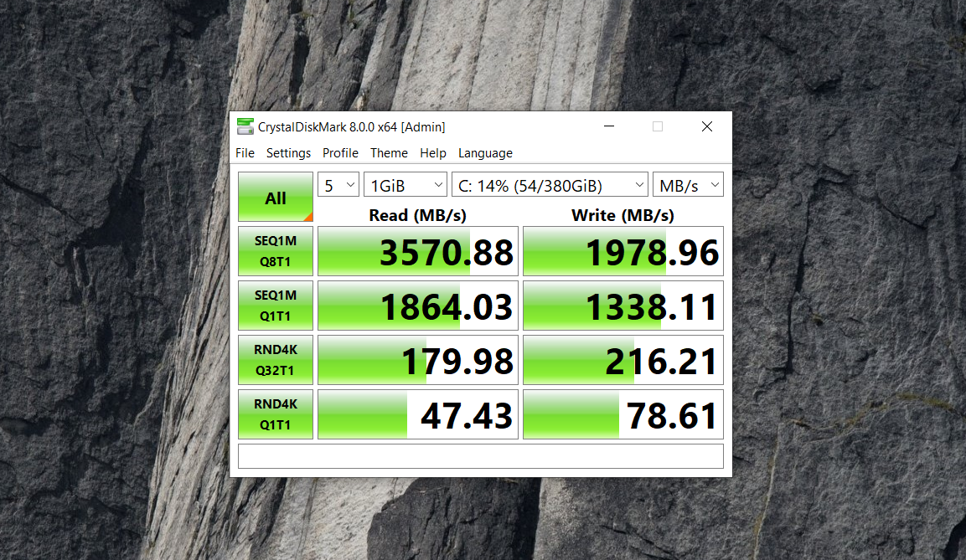Image resolution: width=966 pixels, height=560 pixels.
Task: Expand the 1GiB test size dropdown
Action: click(406, 185)
